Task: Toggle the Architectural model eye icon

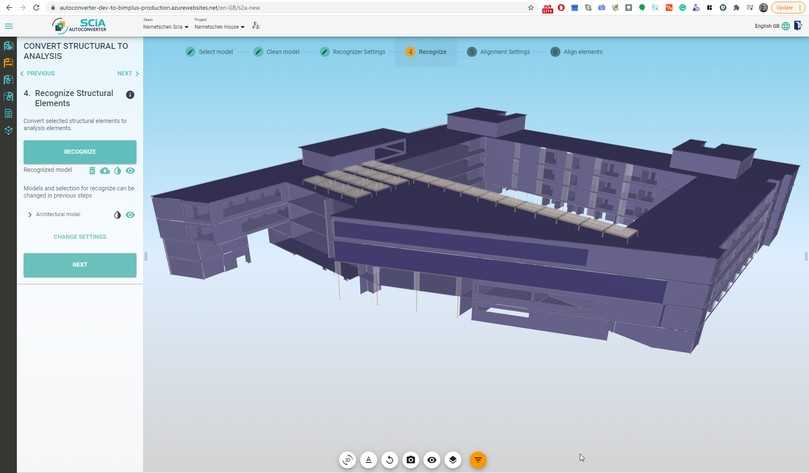Action: click(x=130, y=214)
